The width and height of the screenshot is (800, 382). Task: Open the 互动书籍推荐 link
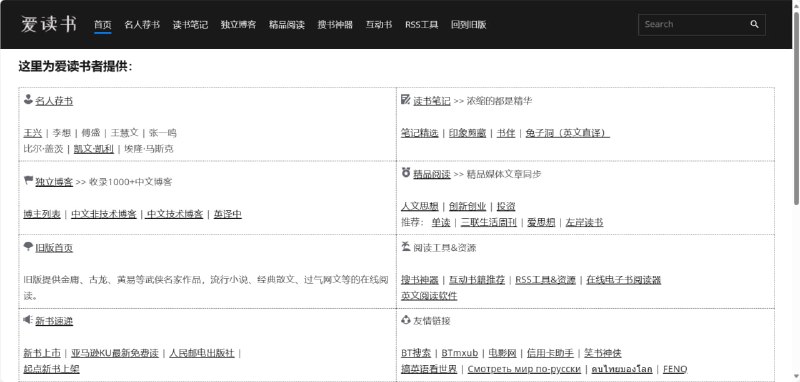click(x=477, y=280)
